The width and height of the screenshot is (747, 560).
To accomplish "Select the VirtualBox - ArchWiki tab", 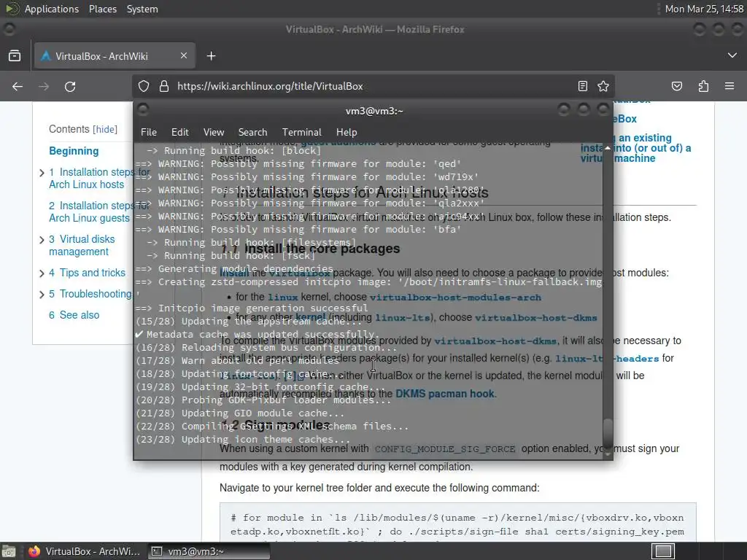I will 115,56.
